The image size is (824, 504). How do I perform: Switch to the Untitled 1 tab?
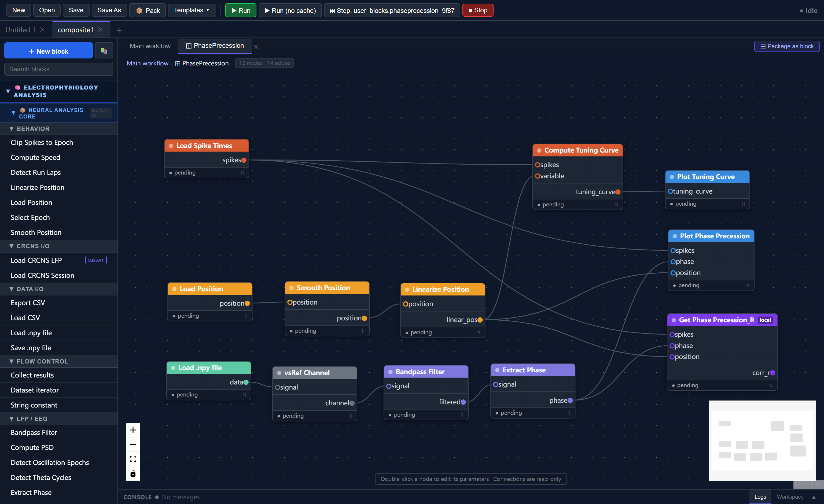(x=20, y=30)
